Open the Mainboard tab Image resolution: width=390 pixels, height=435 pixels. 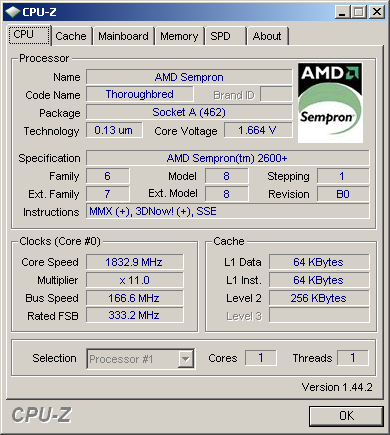123,36
